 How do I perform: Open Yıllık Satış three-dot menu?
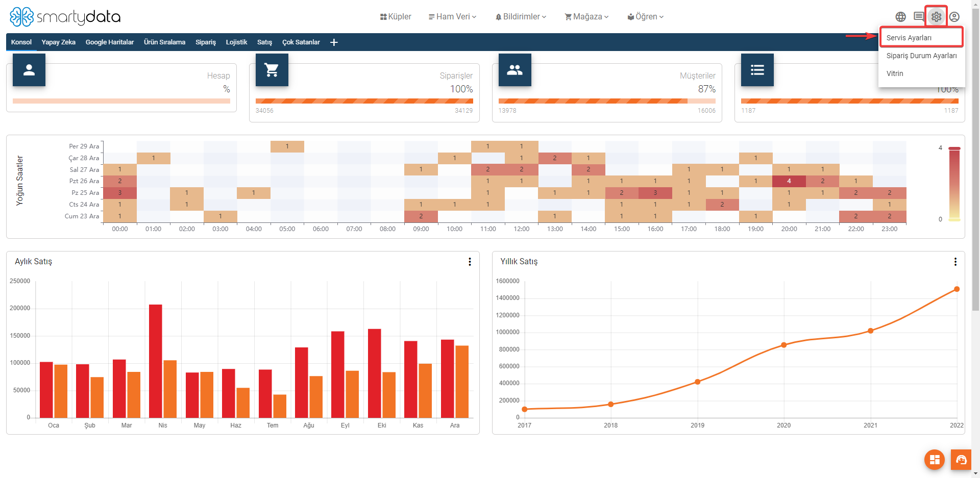[x=955, y=262]
